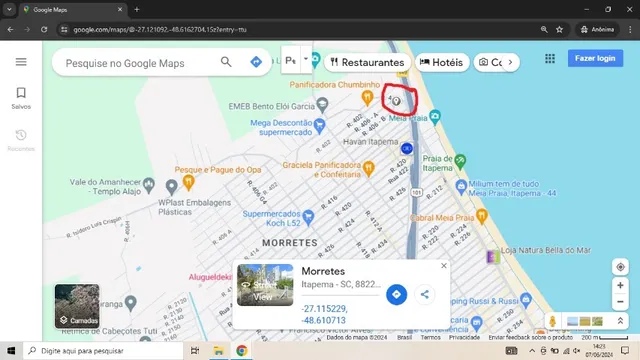Open a new browser tab
This screenshot has width=640, height=360.
137,9
